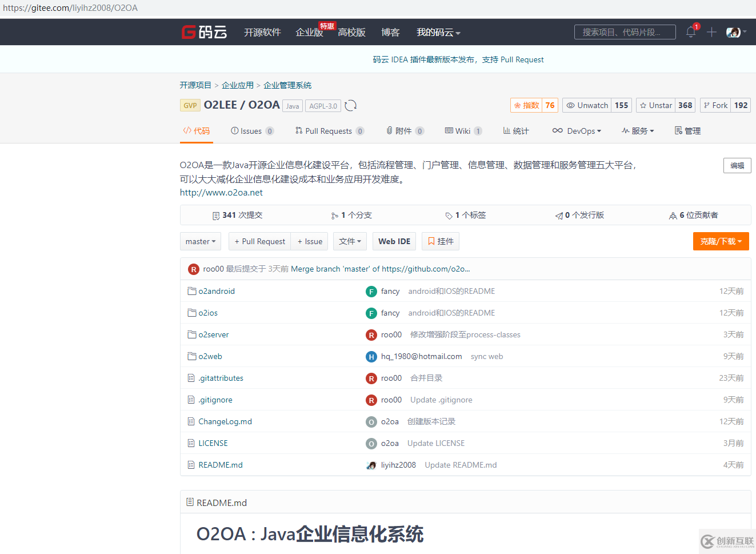Open the o2ios folder

(x=208, y=313)
